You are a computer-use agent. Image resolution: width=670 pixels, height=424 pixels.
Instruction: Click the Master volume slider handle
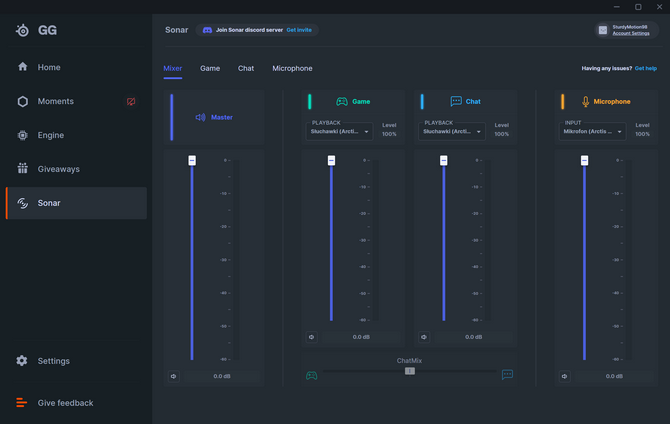point(192,160)
